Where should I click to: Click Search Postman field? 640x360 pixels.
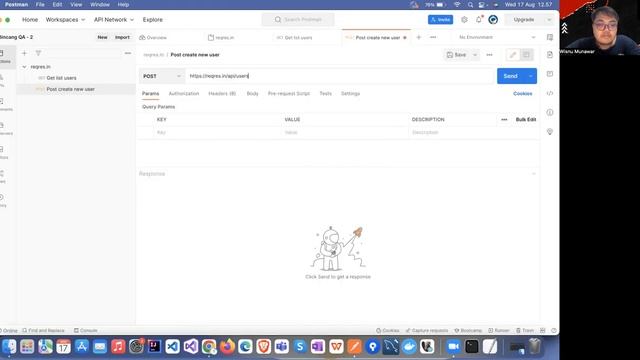tap(298, 20)
